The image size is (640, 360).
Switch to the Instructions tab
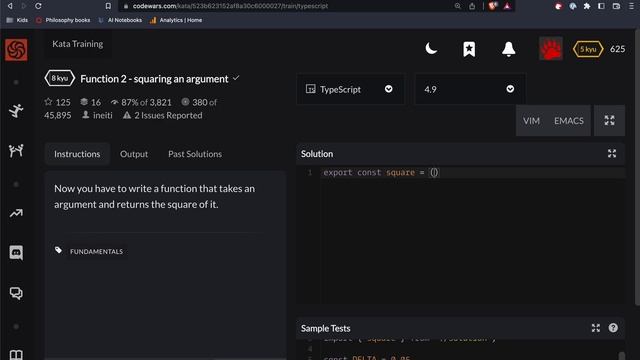coord(77,154)
